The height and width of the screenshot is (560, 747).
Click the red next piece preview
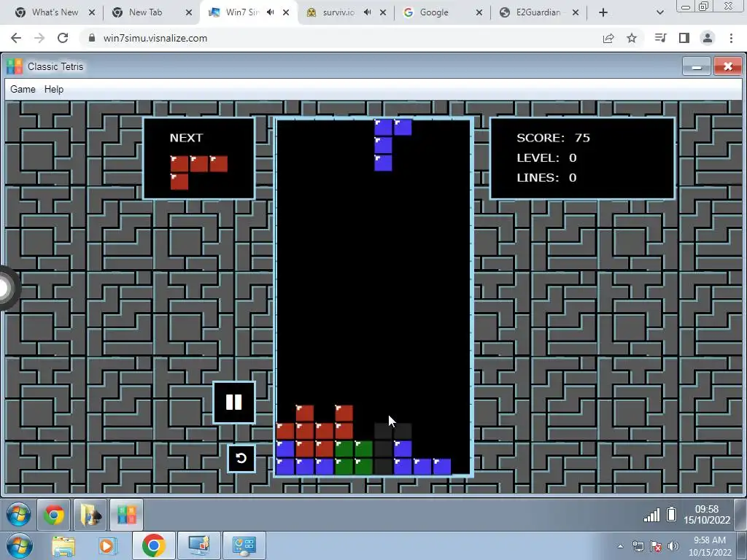click(x=198, y=172)
